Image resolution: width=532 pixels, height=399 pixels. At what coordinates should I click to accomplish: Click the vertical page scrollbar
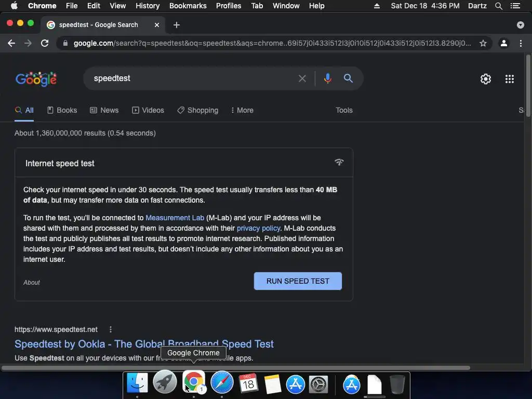click(x=528, y=86)
